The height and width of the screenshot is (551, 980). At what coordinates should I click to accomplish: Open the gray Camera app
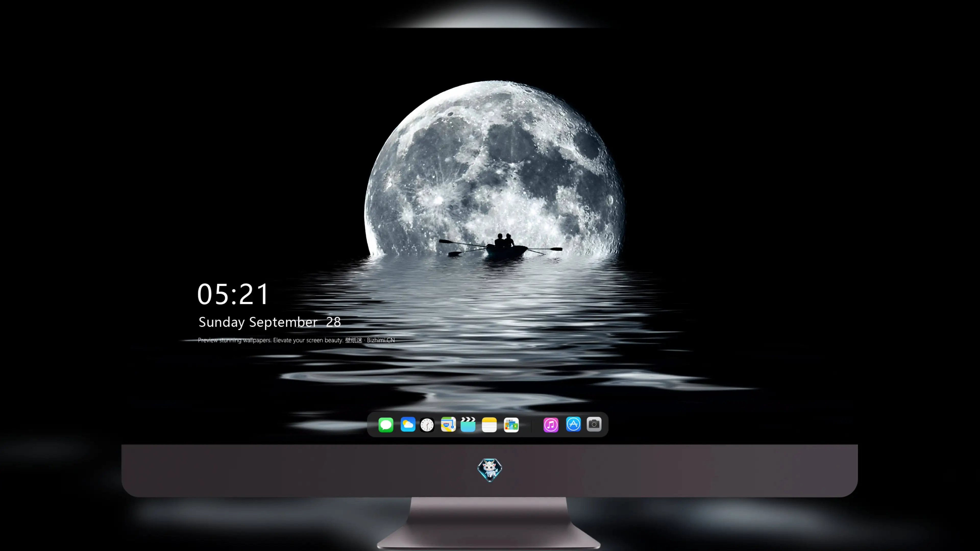click(x=594, y=424)
